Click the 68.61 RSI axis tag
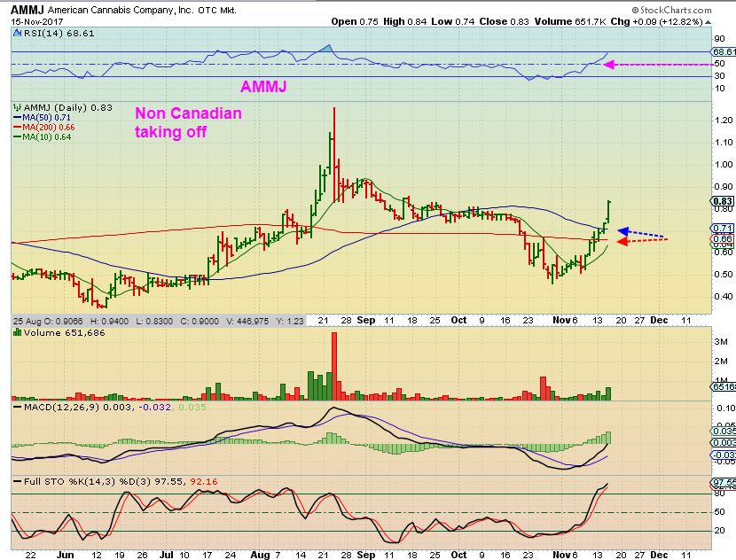Viewport: 736px width, 560px height. coord(724,51)
